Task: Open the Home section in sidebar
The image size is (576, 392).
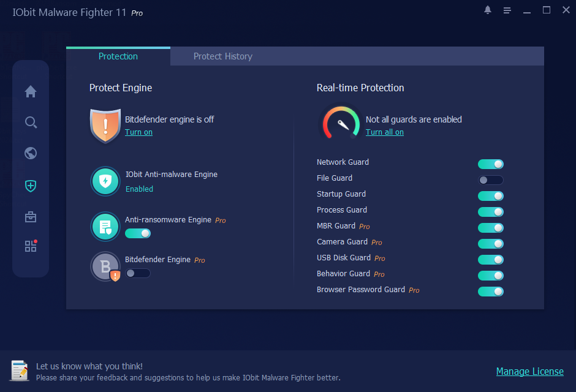Action: (x=31, y=91)
